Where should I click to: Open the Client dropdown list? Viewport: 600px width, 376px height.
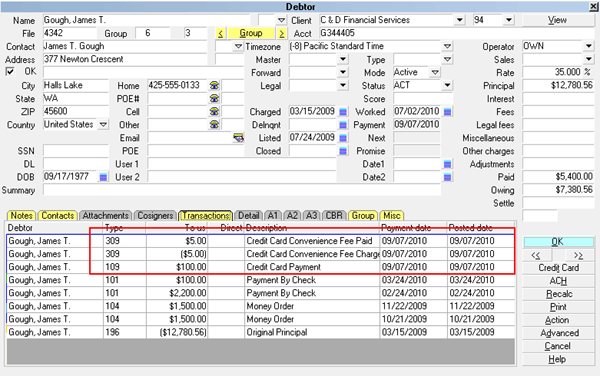click(460, 20)
